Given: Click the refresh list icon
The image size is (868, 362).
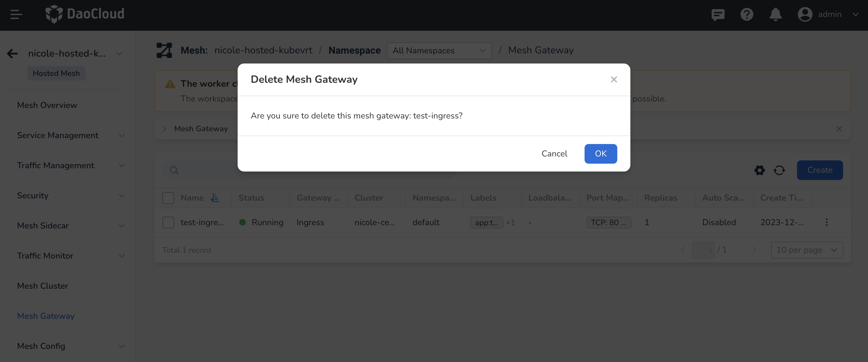Looking at the screenshot, I should pyautogui.click(x=779, y=170).
